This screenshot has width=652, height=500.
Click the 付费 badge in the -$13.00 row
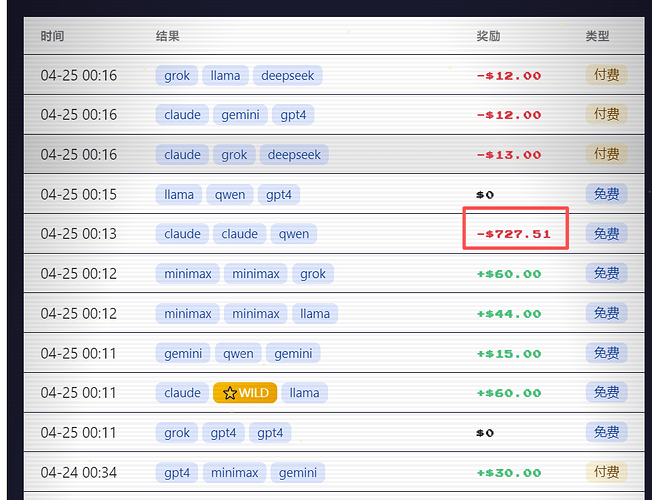[x=606, y=154]
